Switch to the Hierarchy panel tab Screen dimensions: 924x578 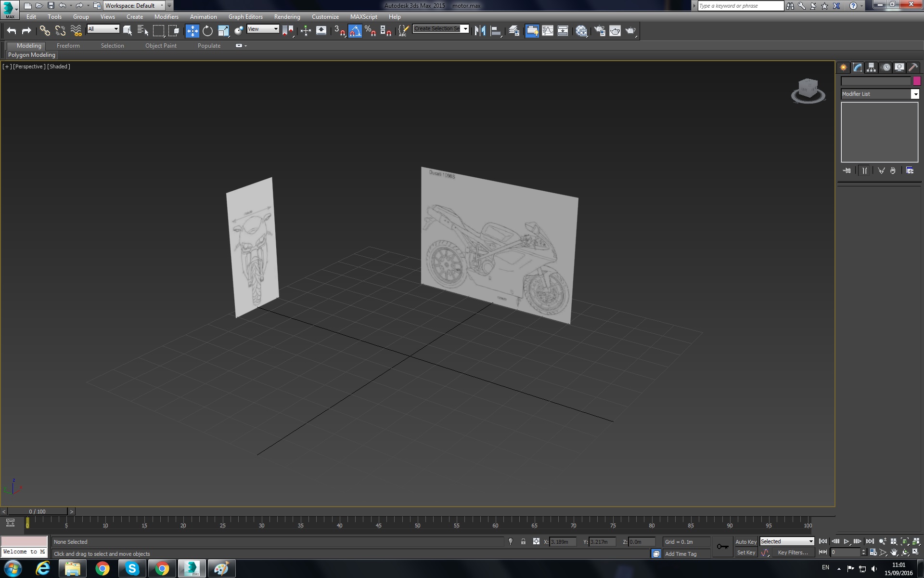pyautogui.click(x=872, y=67)
